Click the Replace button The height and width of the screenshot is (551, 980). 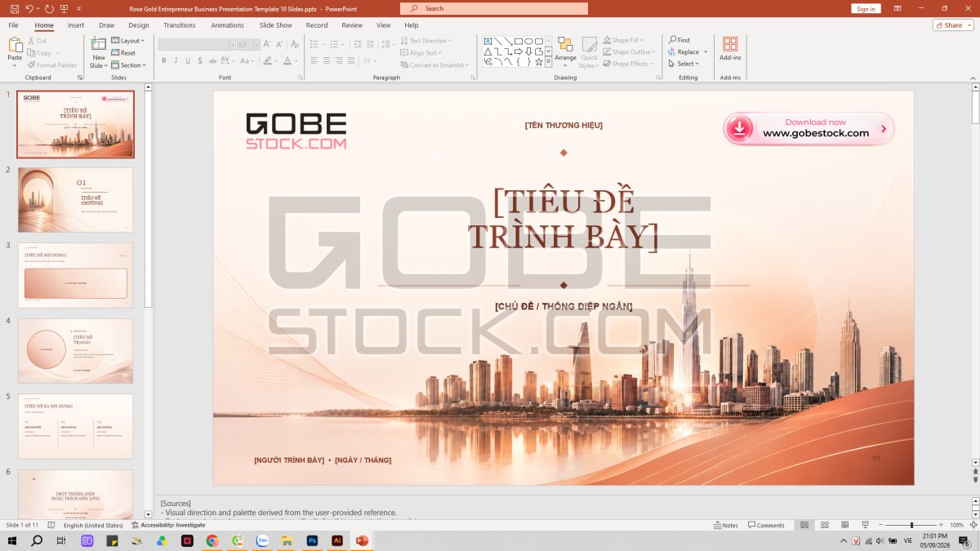(x=688, y=52)
